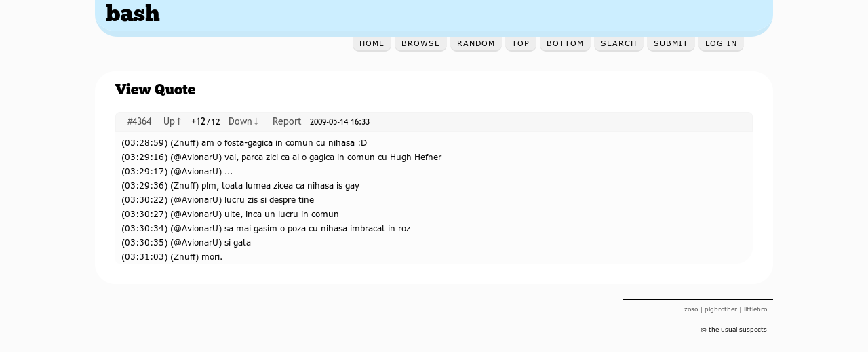Screen dimensions: 868x352
Task: Vote Up on quote #4364
Action: click(x=172, y=121)
